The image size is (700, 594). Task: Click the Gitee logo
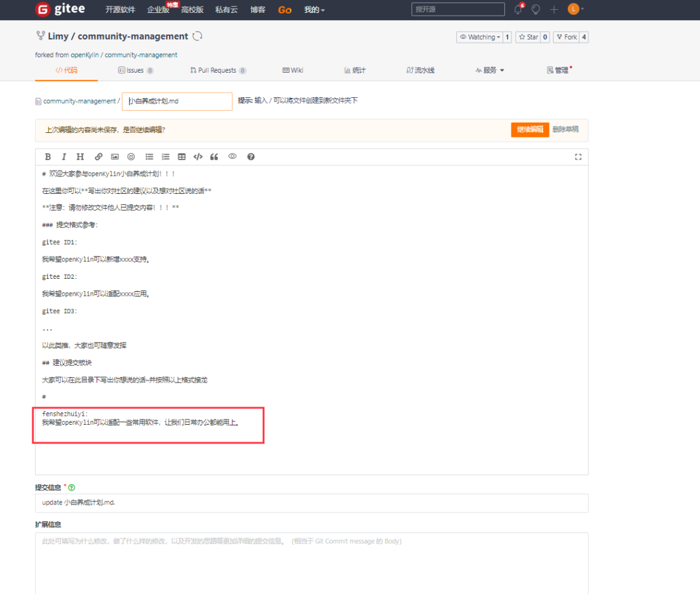60,9
